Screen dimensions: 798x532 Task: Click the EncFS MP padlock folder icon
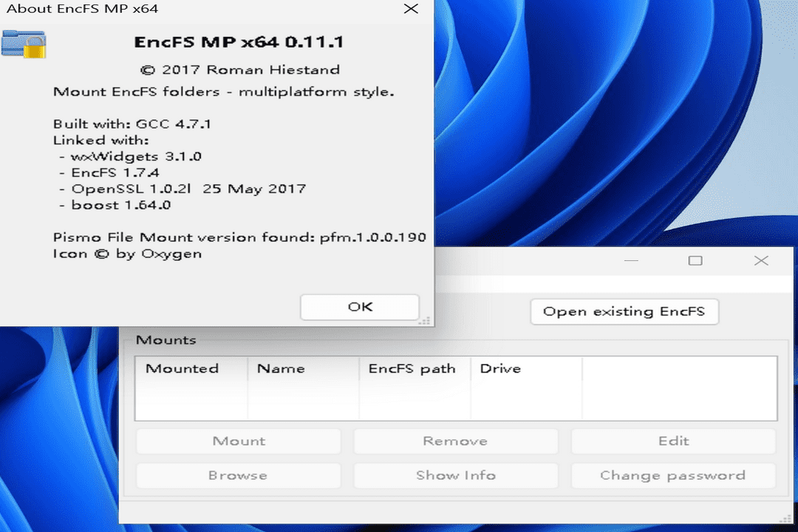pos(24,44)
